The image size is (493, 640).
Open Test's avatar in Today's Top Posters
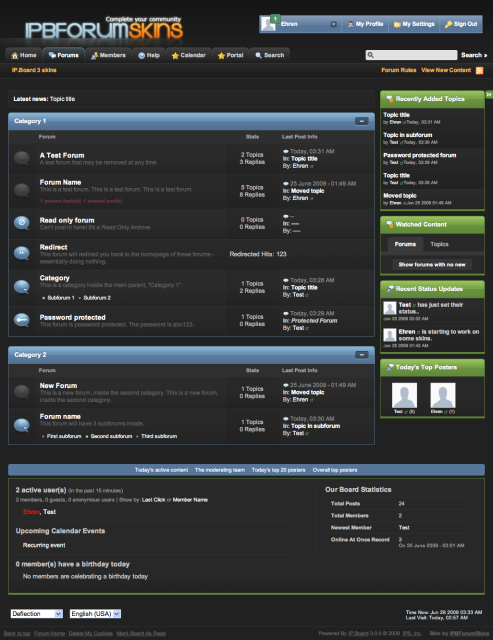point(404,395)
